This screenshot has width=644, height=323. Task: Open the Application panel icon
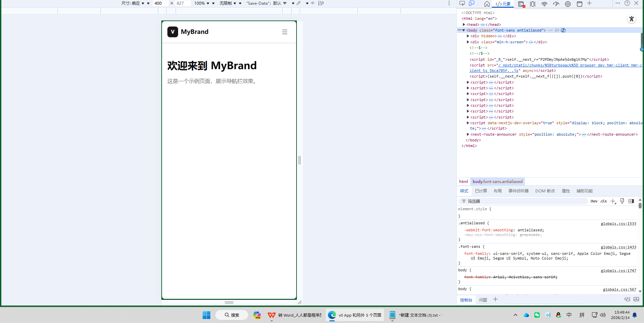point(579,4)
